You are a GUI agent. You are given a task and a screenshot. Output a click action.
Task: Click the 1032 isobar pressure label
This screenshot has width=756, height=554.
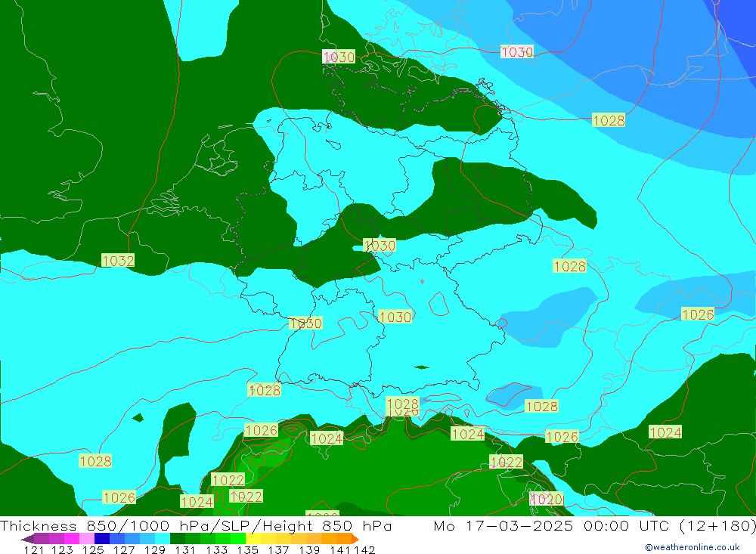(118, 261)
